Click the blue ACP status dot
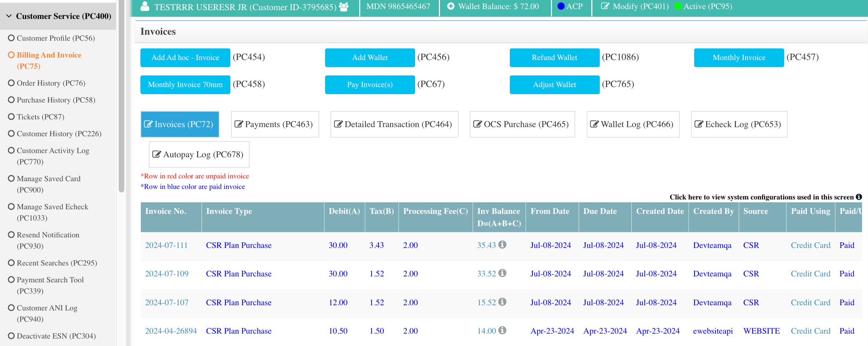The height and width of the screenshot is (346, 868). coord(561,6)
